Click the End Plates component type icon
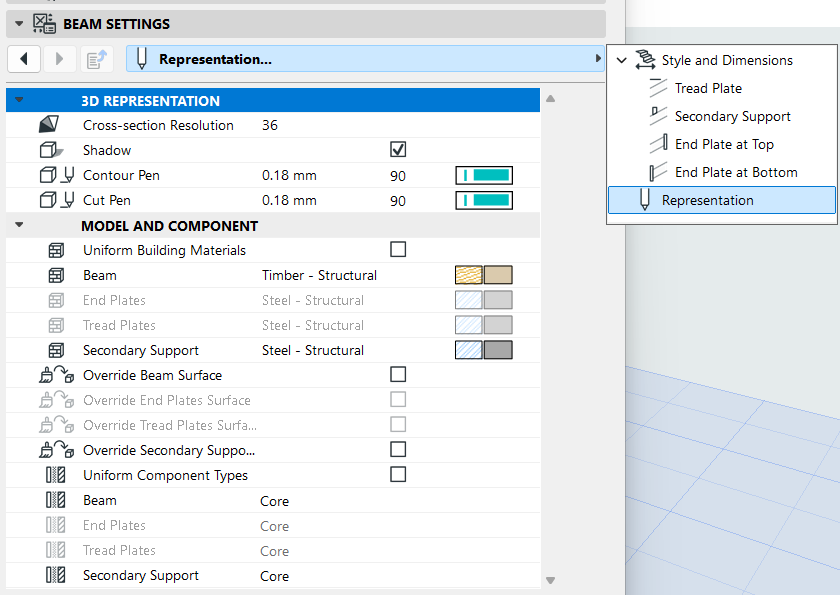The image size is (840, 595). click(56, 525)
